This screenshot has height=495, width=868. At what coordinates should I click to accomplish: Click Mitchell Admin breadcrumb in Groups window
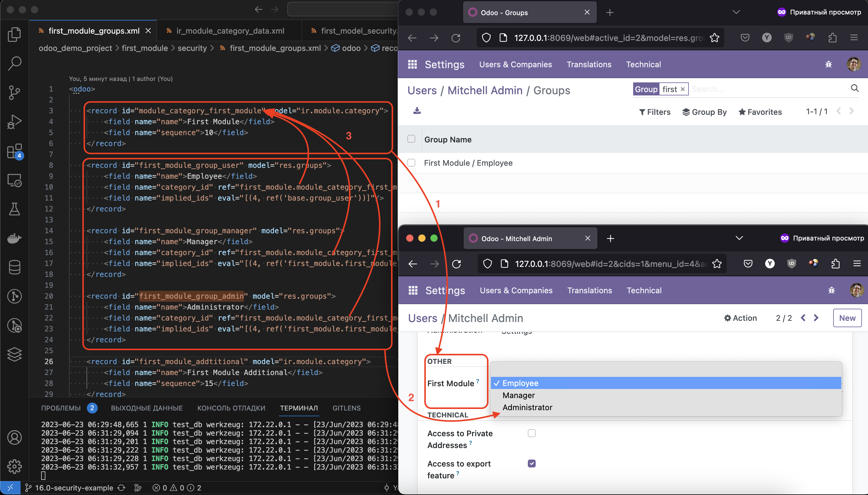[x=485, y=90]
